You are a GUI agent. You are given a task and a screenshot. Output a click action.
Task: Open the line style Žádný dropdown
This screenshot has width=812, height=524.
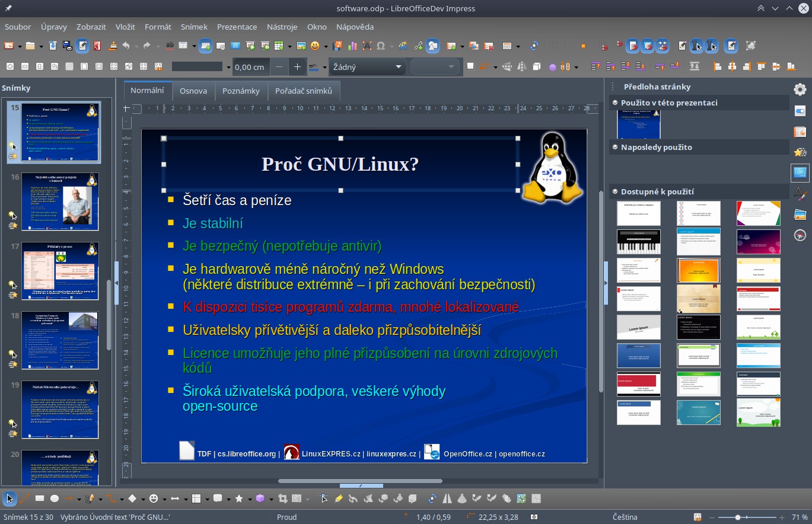[x=367, y=67]
